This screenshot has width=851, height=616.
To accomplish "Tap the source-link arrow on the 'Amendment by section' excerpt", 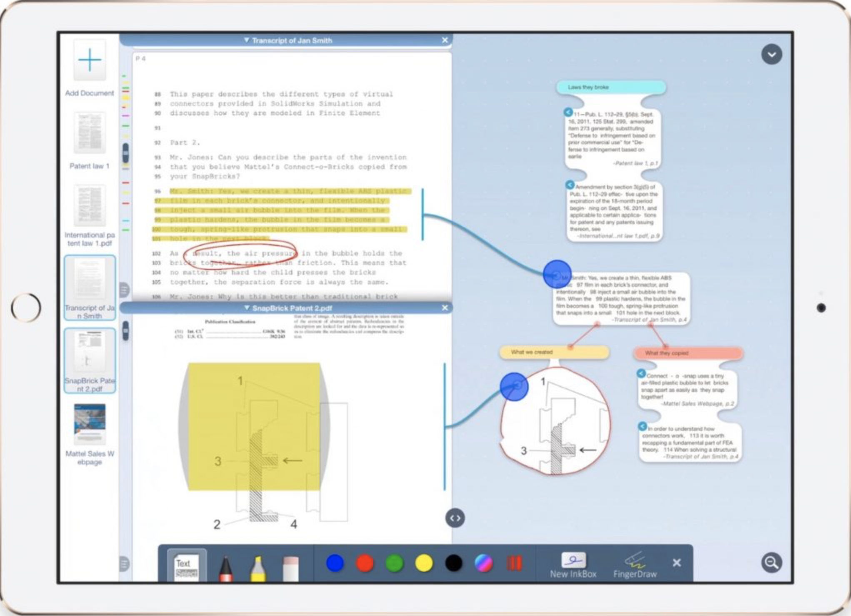I will [x=570, y=185].
